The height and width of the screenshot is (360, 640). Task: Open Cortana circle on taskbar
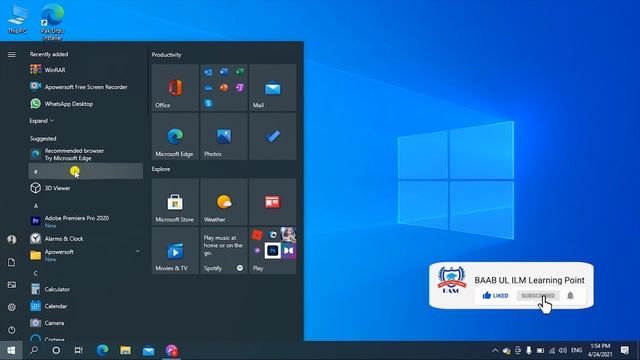tap(56, 350)
